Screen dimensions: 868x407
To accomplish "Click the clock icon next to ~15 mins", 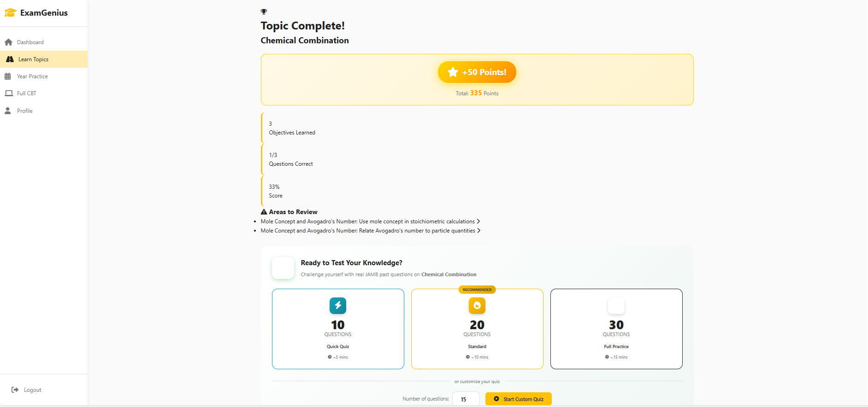I will pyautogui.click(x=607, y=357).
